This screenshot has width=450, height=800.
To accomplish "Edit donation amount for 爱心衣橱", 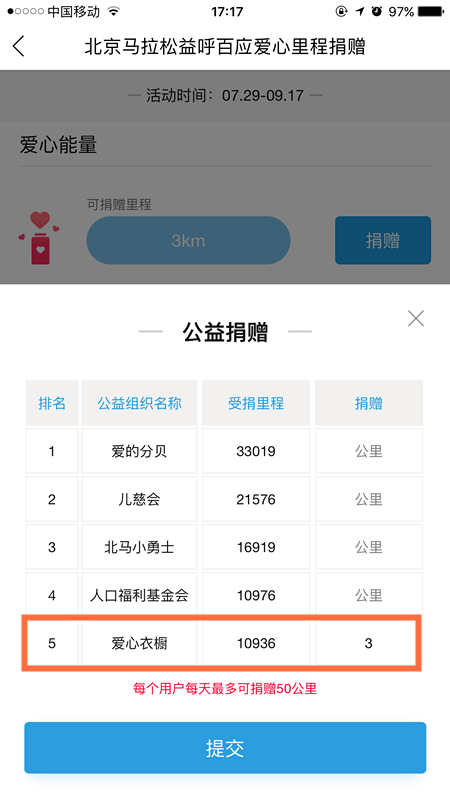I will [x=369, y=643].
